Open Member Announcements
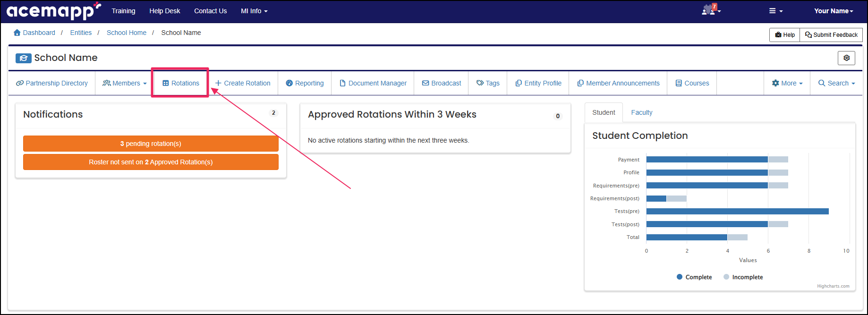 (x=618, y=83)
